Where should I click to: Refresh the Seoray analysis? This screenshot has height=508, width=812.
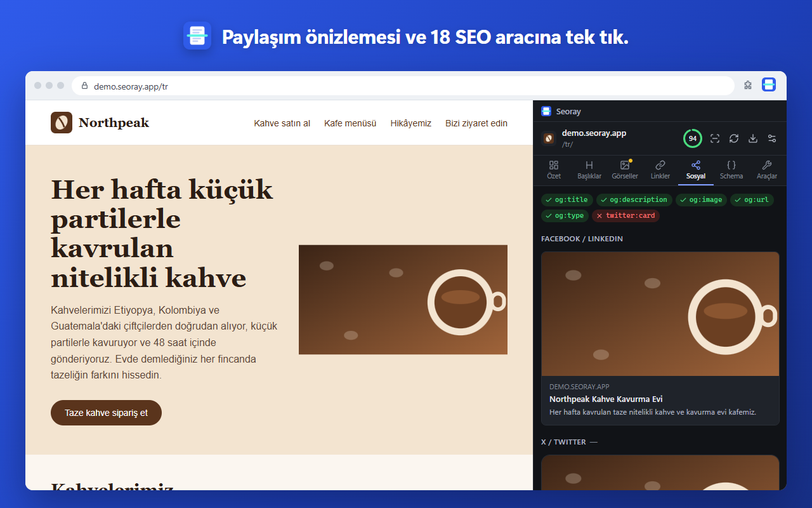pos(734,138)
